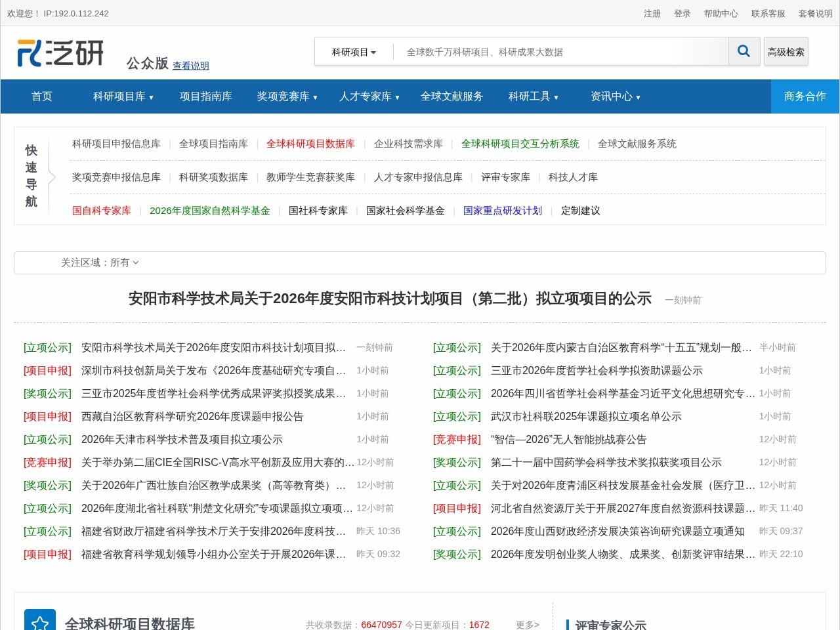The image size is (840, 630).
Task: Open 四川省哲学社会科学基金 news item
Action: (x=623, y=394)
